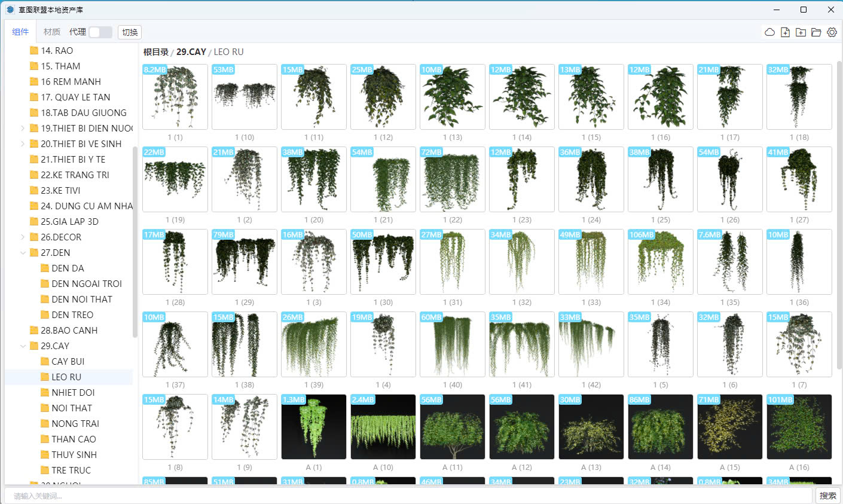Click the open folder icon in toolbar

[x=816, y=32]
